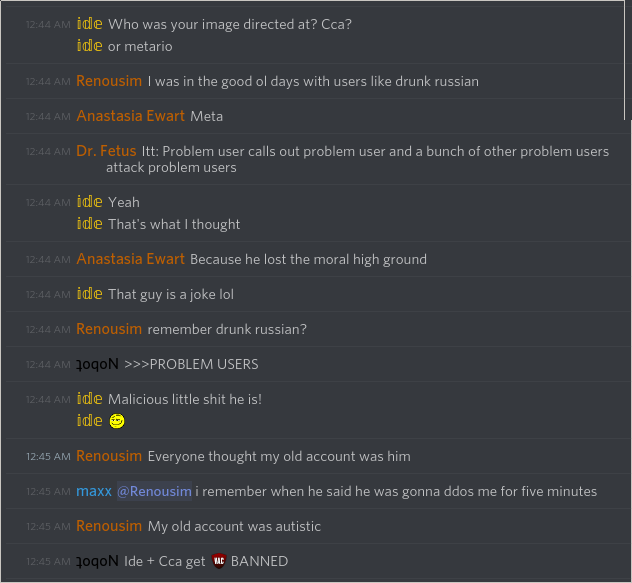Click the mirrored Nopoț username on 'PROBLEM USERS'
The image size is (632, 583).
(98, 364)
